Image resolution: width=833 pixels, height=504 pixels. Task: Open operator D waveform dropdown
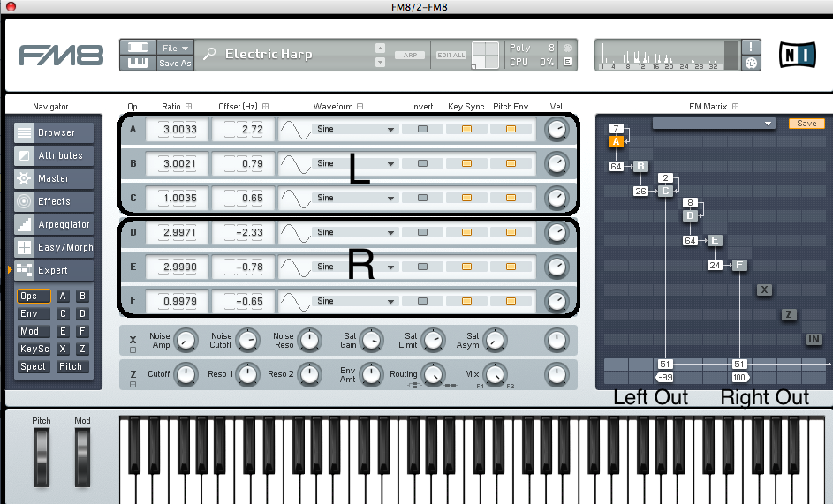pos(355,232)
